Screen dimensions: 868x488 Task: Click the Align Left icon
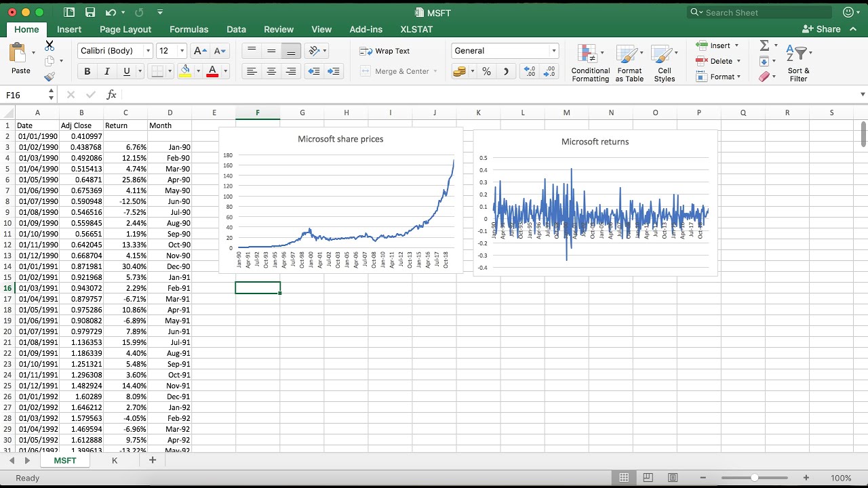click(x=252, y=71)
